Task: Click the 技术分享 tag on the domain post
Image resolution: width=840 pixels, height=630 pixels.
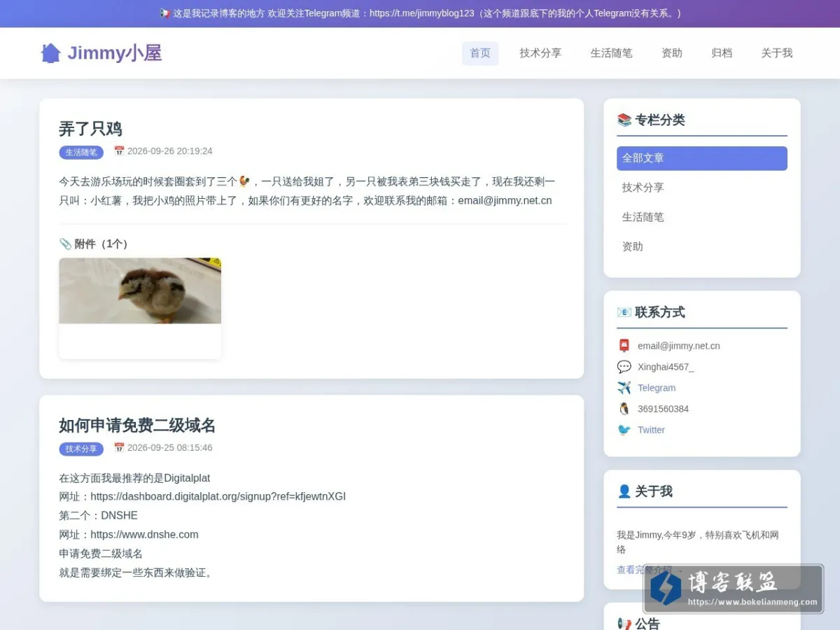Action: pyautogui.click(x=81, y=449)
